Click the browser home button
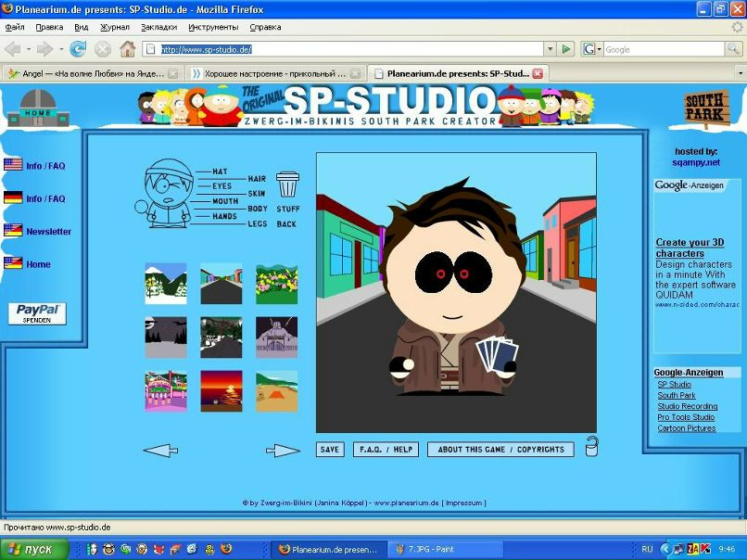 pyautogui.click(x=127, y=49)
